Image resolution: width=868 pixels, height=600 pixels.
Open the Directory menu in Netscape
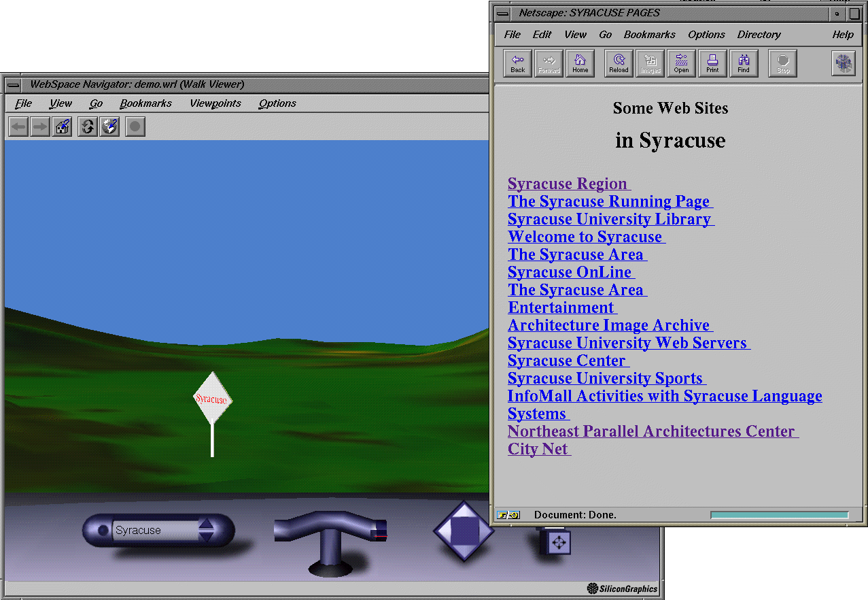click(759, 35)
